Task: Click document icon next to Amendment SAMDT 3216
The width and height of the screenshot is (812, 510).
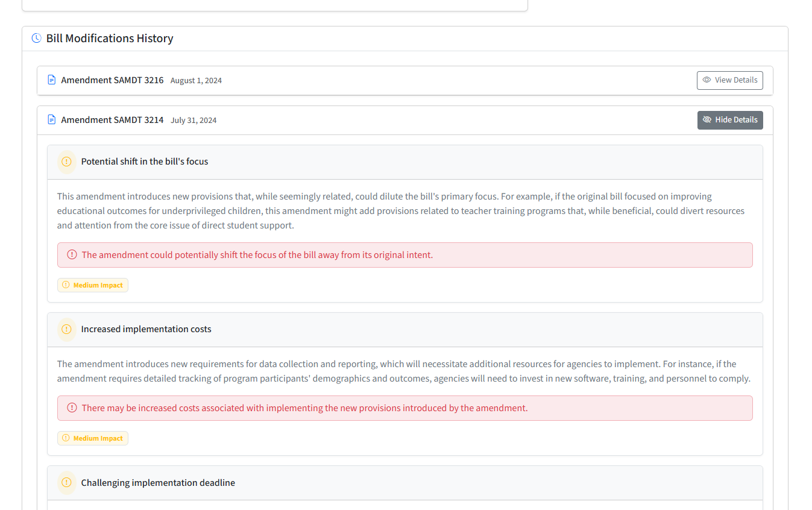Action: [52, 80]
